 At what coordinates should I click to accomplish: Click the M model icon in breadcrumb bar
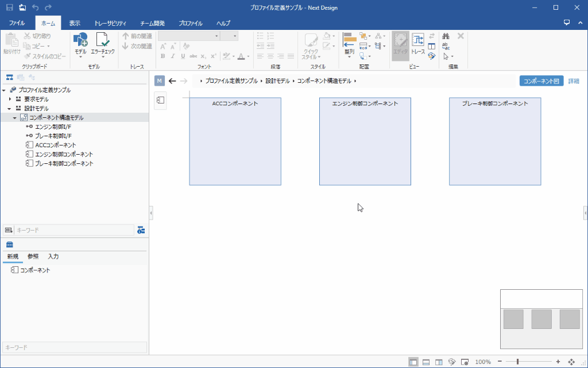click(160, 81)
